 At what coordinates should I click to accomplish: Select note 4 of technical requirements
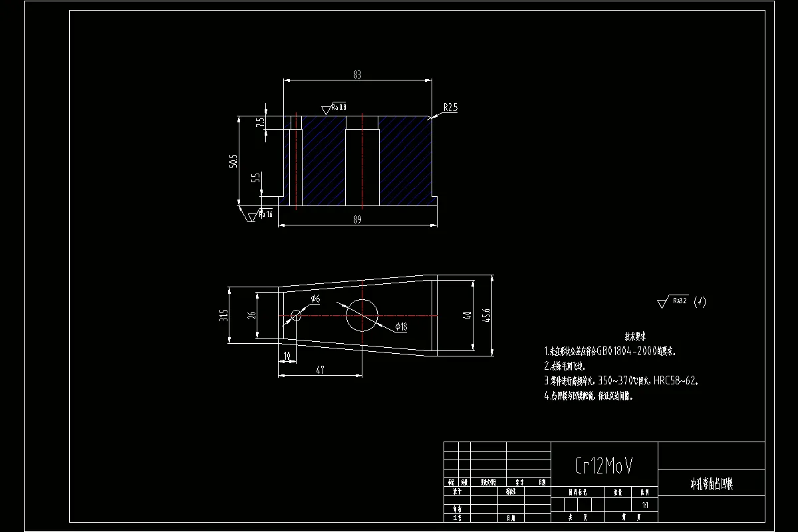589,396
